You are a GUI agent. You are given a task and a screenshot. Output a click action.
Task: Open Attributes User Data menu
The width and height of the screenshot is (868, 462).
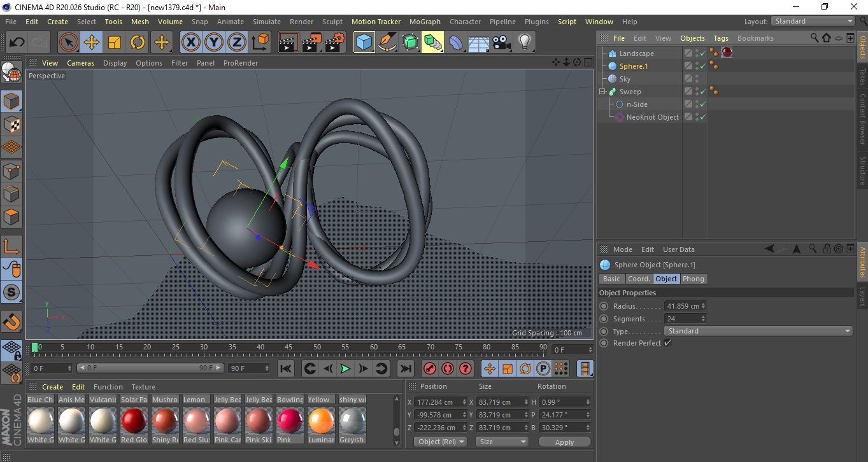coord(679,249)
